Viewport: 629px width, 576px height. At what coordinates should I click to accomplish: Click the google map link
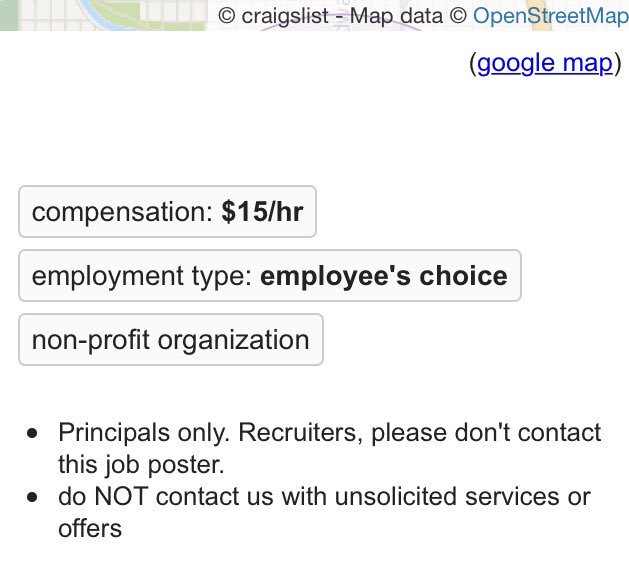544,64
